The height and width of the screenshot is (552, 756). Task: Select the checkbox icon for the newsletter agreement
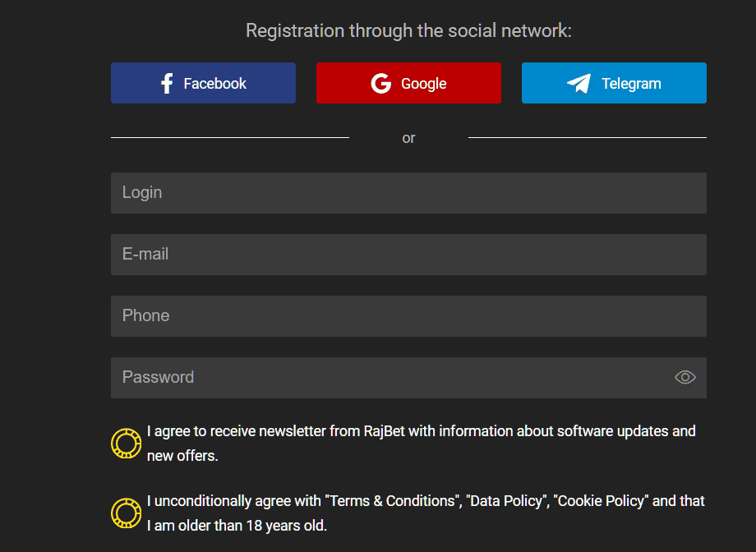(125, 442)
